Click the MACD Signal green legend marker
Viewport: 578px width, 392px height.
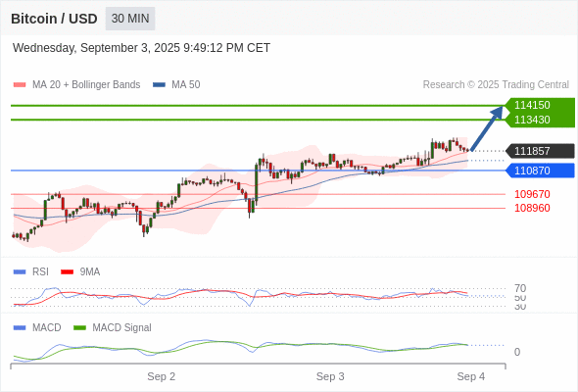(x=79, y=328)
